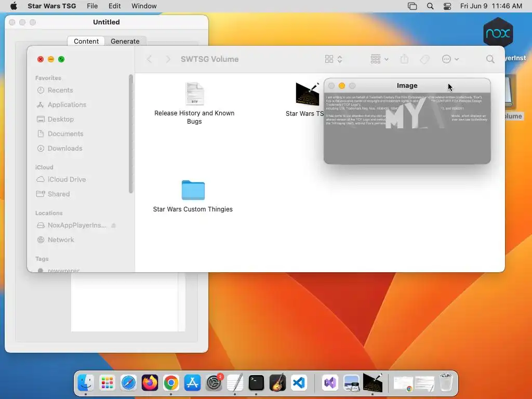Click the Locations section header in sidebar

pos(49,213)
